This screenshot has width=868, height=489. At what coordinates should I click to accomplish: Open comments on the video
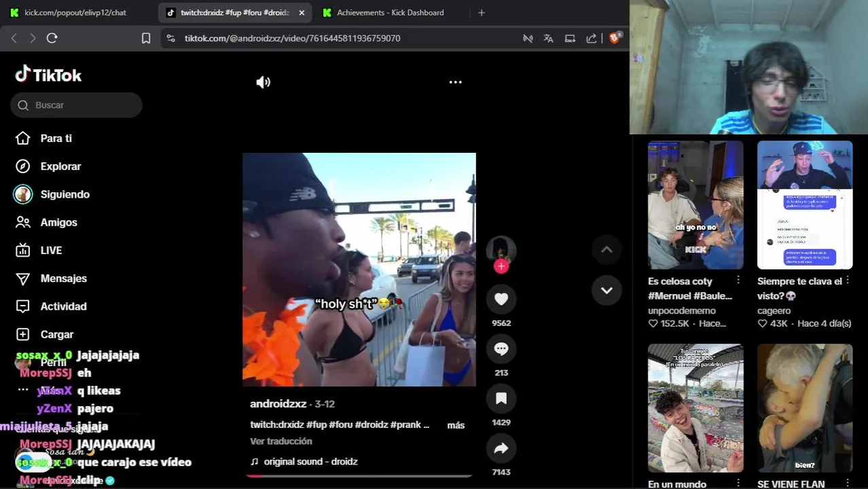click(501, 348)
